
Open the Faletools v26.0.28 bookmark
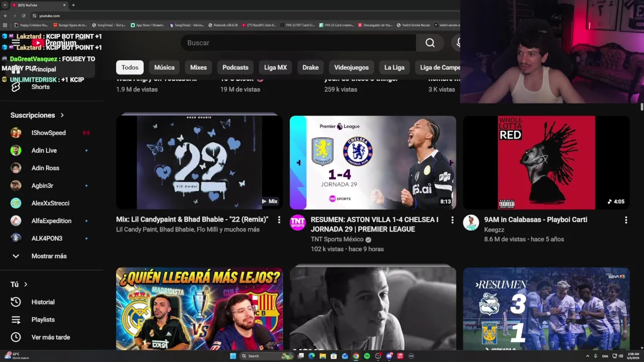(x=223, y=25)
